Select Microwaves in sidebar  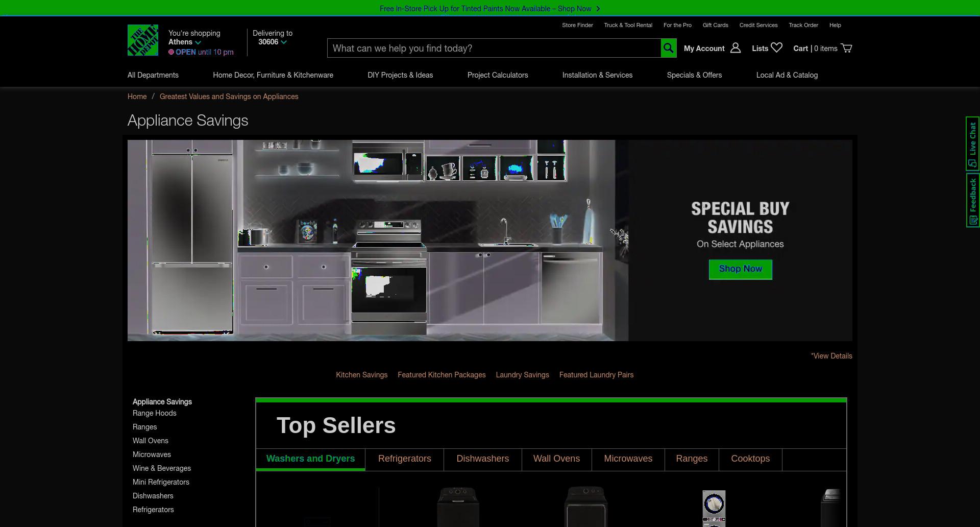point(152,454)
